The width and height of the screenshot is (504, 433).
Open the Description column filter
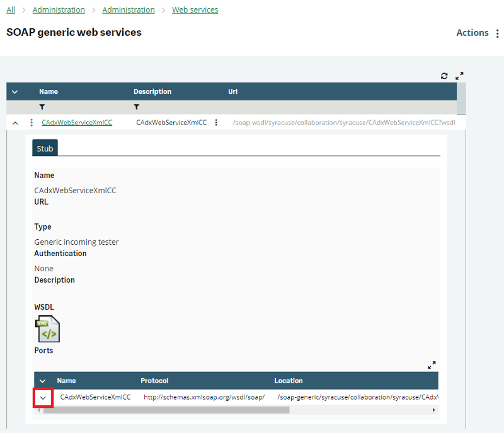click(137, 107)
